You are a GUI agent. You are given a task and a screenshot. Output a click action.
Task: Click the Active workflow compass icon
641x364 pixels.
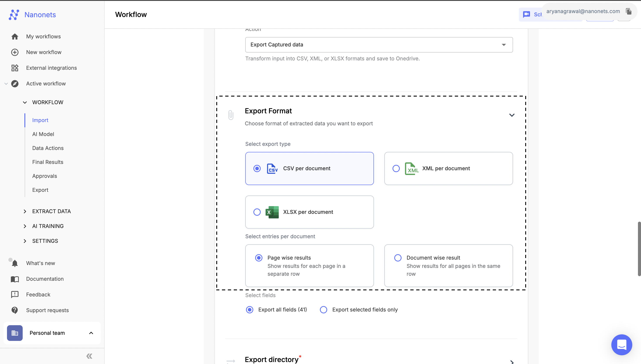click(x=15, y=84)
